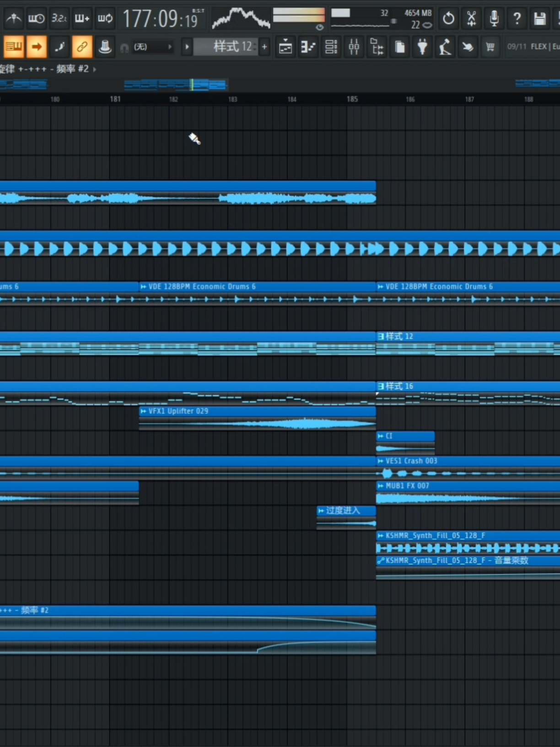Open the channel rack icon

tap(331, 47)
